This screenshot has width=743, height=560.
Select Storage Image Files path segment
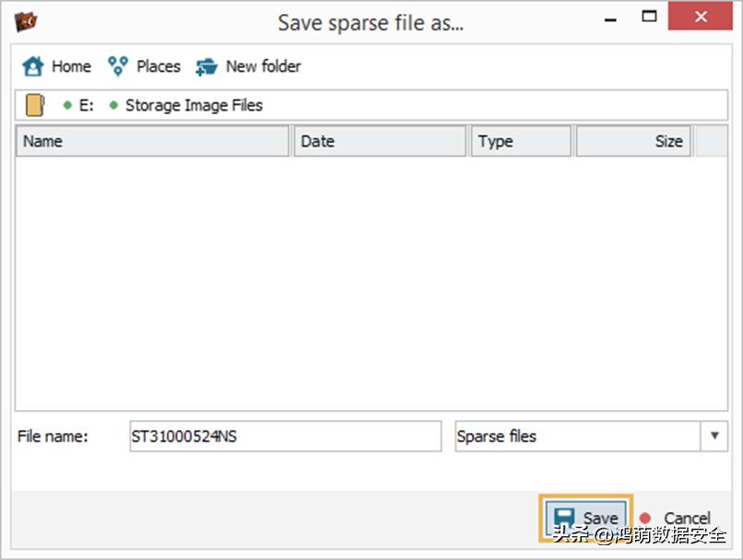tap(194, 105)
